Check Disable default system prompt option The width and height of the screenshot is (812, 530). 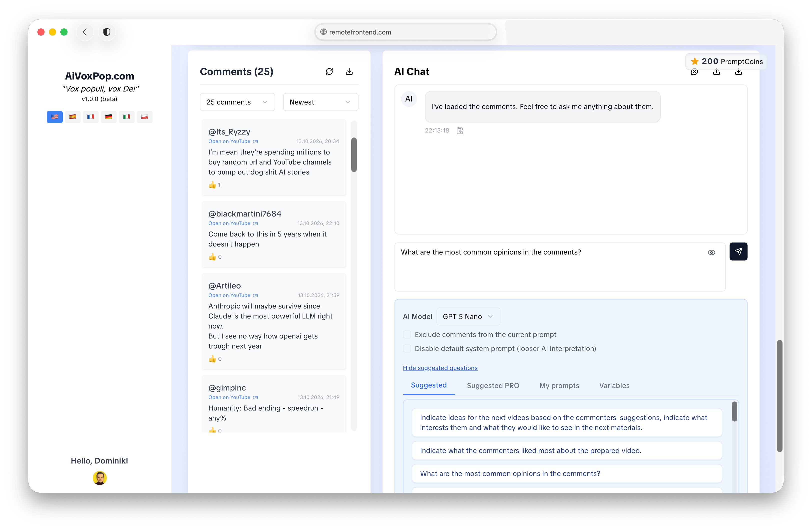pos(407,349)
